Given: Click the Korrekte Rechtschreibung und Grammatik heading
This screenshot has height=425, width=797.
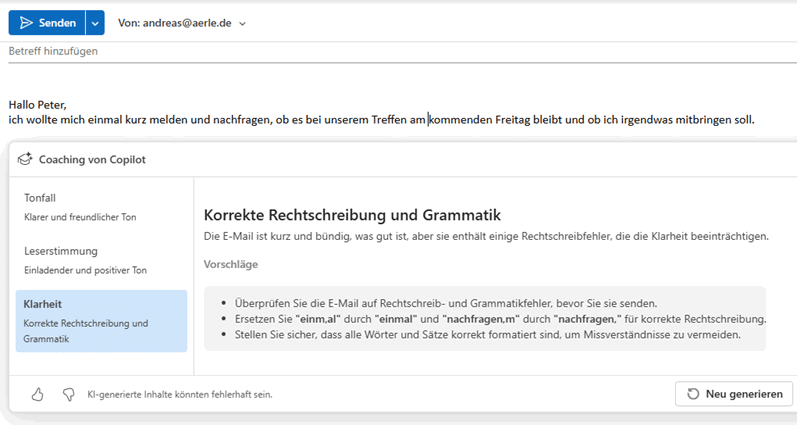Looking at the screenshot, I should pyautogui.click(x=351, y=215).
